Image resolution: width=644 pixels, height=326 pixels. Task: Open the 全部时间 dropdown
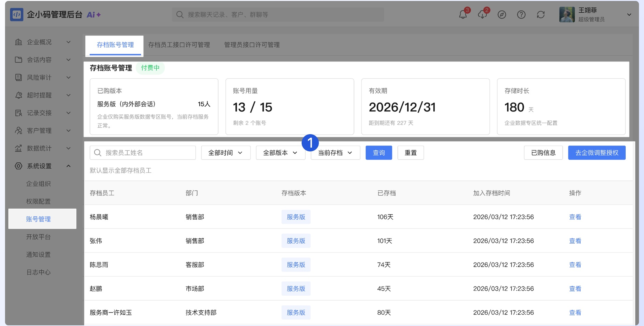[x=226, y=153]
